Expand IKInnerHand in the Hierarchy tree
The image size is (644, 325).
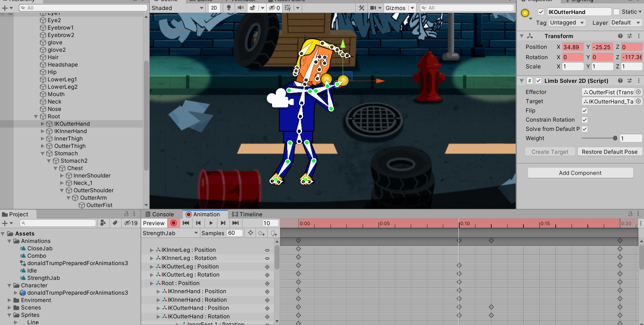(43, 131)
